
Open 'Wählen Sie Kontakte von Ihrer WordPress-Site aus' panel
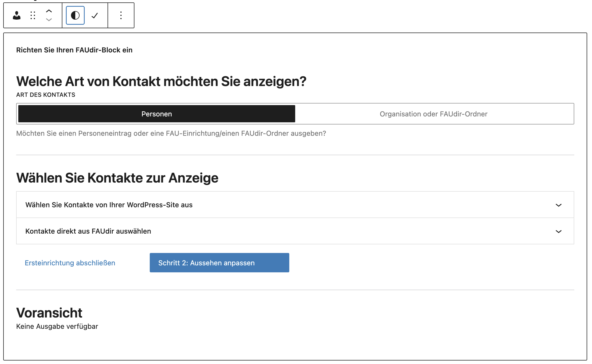[x=109, y=205]
